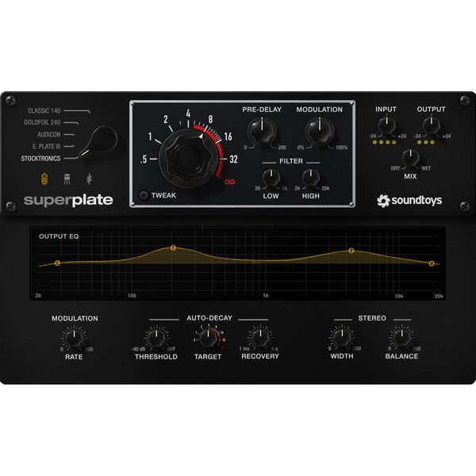Click the Soundtoys logo
Image resolution: width=476 pixels, height=476 pixels.
(409, 201)
